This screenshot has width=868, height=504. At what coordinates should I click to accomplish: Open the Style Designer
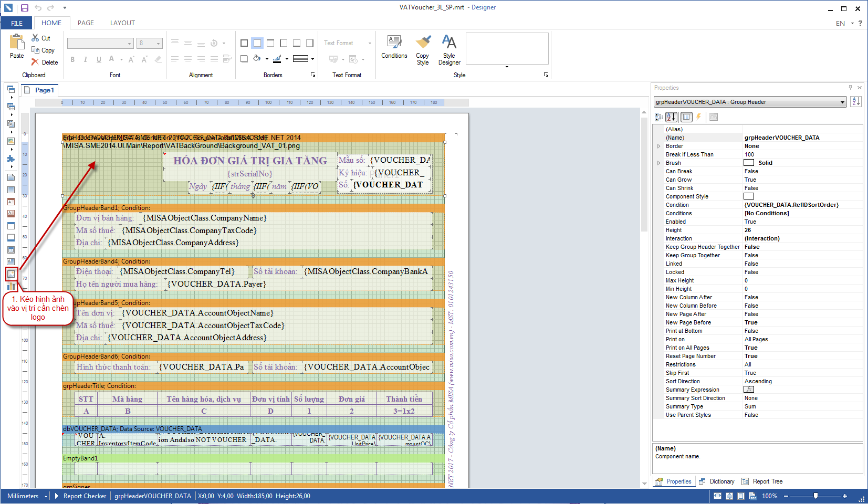pyautogui.click(x=449, y=50)
